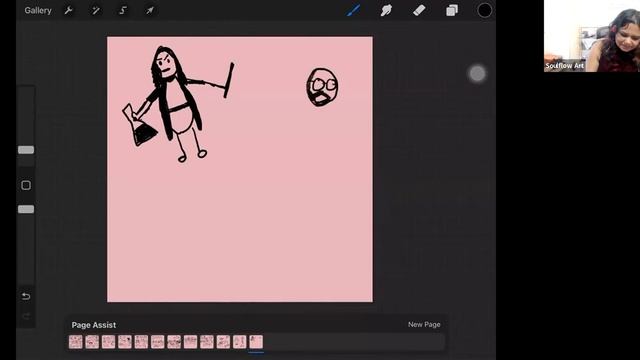Open the seventh page thumbnail

pos(174,342)
